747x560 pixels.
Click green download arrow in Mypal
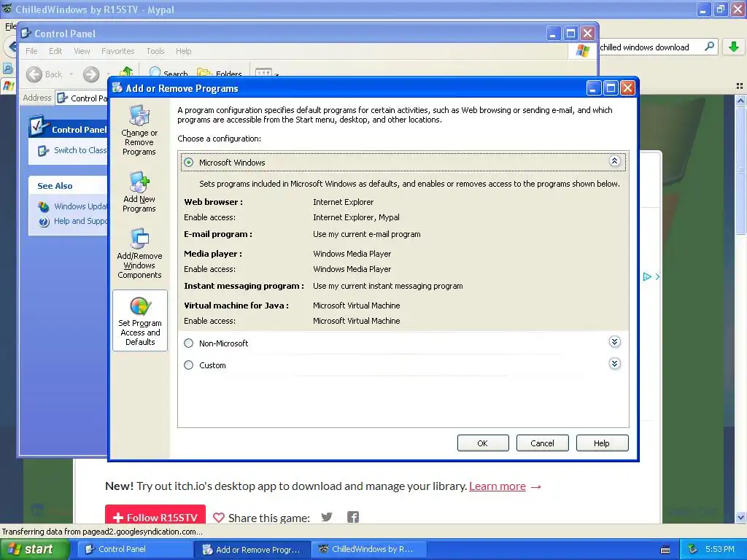(734, 47)
